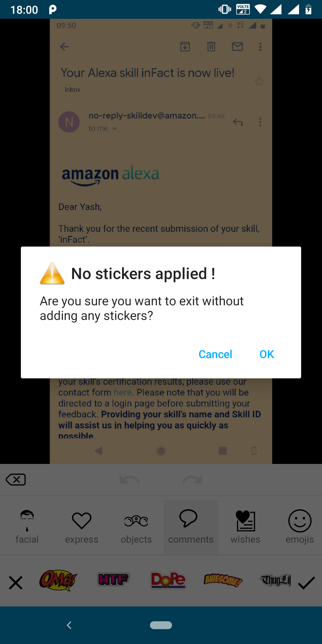This screenshot has width=322, height=644.
Task: Discard edits with the X icon
Action: (x=16, y=583)
